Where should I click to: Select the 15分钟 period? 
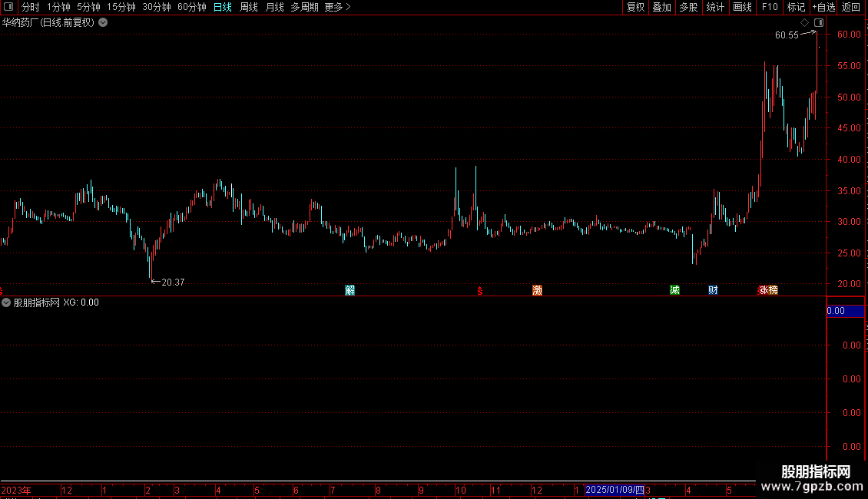121,7
